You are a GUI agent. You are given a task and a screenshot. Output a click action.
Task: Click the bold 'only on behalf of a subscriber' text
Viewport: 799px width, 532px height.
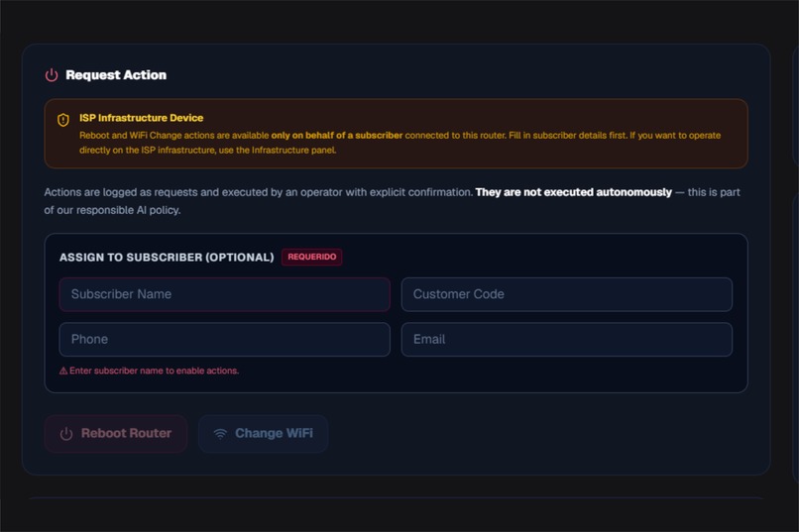pos(337,136)
